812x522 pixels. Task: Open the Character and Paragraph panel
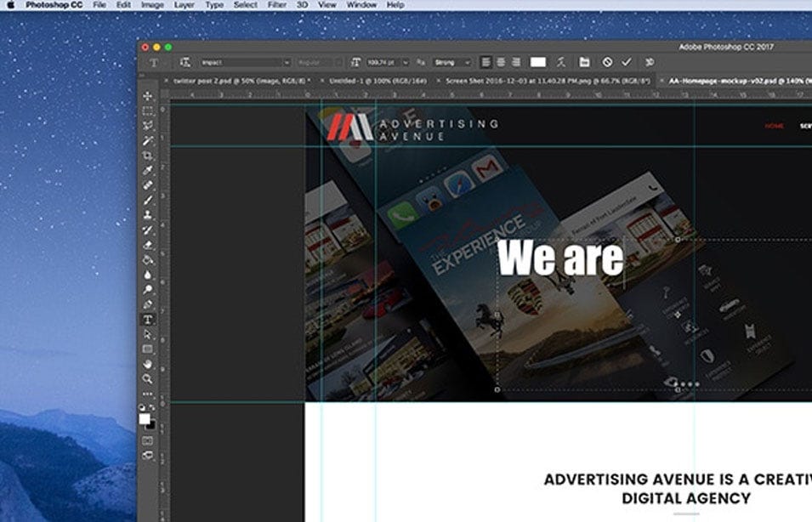(584, 62)
